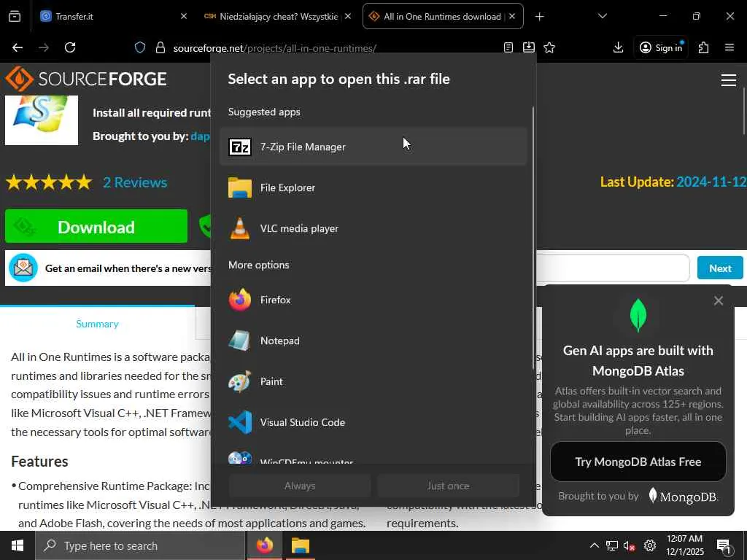This screenshot has height=560, width=747.
Task: Choose 7-Zip File Manager to open file
Action: tap(373, 147)
